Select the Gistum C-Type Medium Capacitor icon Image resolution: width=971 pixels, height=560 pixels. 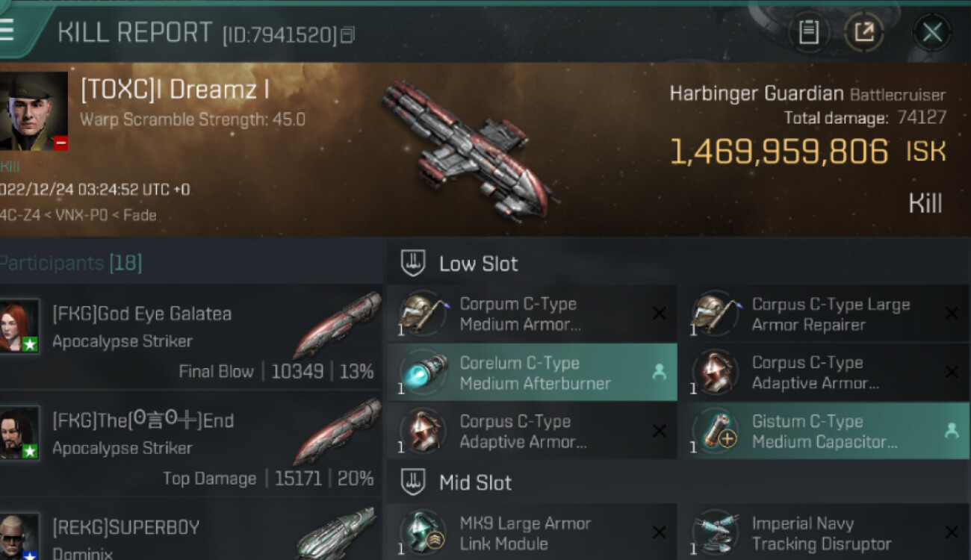click(x=716, y=431)
